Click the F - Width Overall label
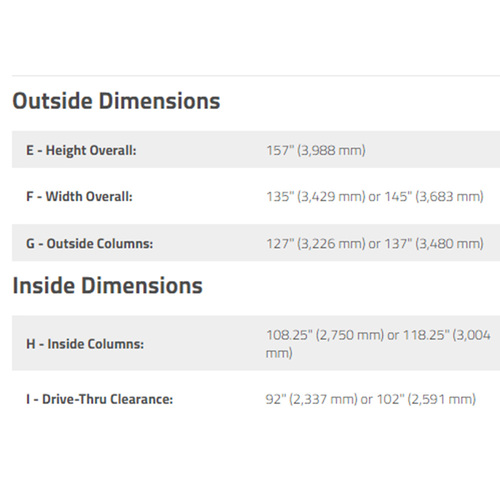Image resolution: width=500 pixels, height=500 pixels. tap(79, 196)
